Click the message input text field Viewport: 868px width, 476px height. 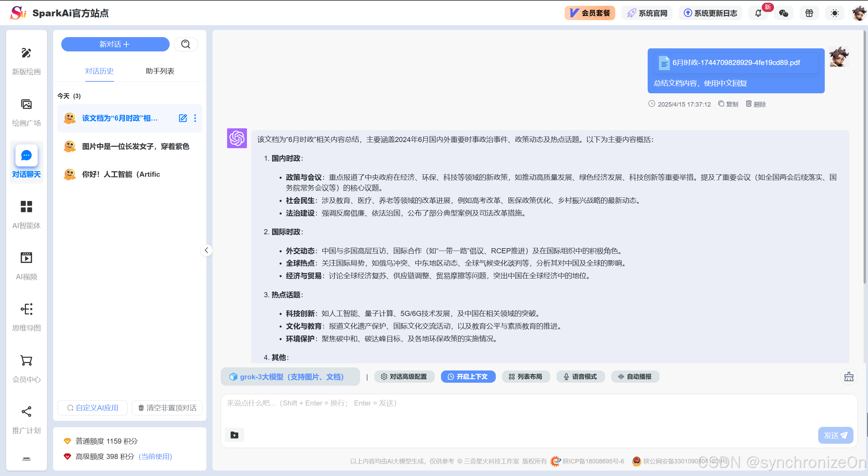tap(511, 410)
